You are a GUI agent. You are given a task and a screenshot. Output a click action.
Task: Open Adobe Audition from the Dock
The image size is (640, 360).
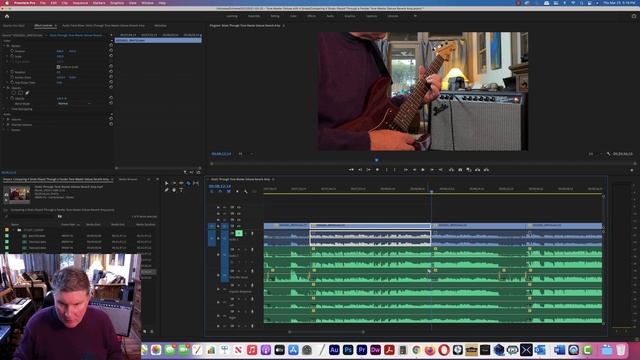tap(334, 350)
